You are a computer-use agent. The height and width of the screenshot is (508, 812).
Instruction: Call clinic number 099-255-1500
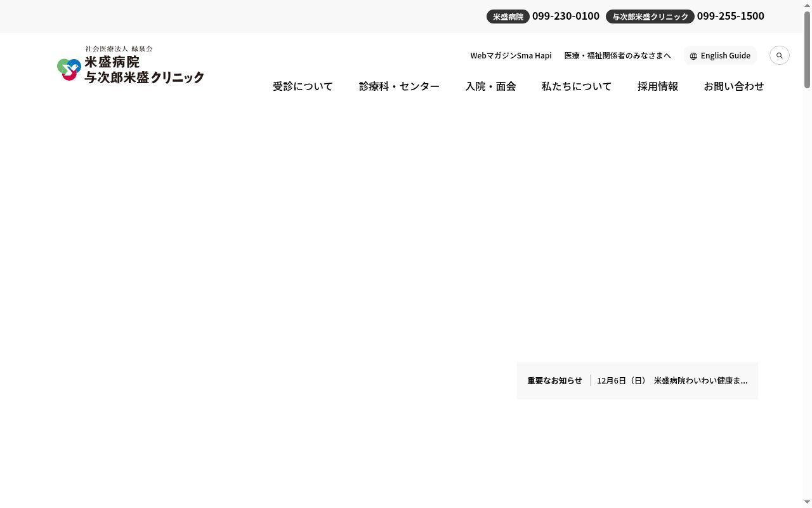[731, 16]
